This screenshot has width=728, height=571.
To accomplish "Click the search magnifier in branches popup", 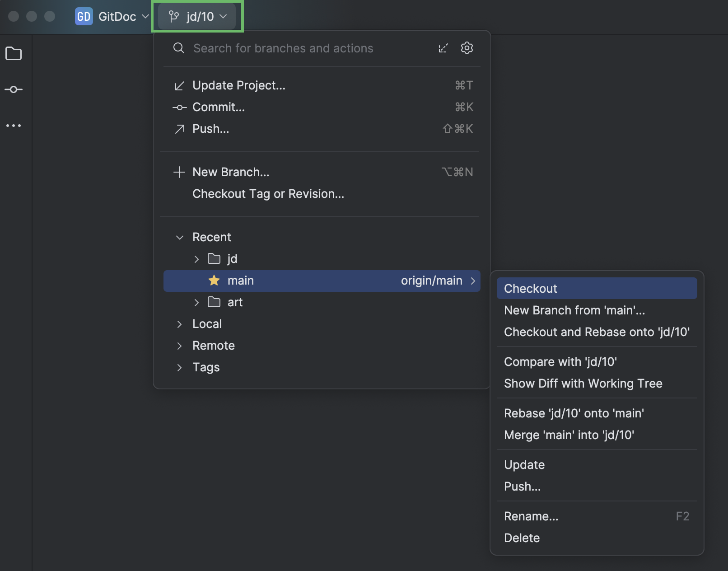I will pos(178,48).
